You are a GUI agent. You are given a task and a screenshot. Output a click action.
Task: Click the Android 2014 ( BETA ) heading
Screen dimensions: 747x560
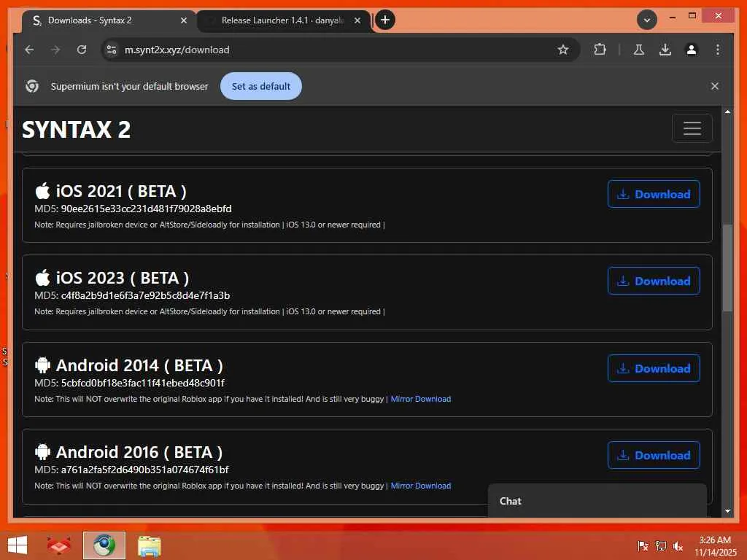point(139,365)
